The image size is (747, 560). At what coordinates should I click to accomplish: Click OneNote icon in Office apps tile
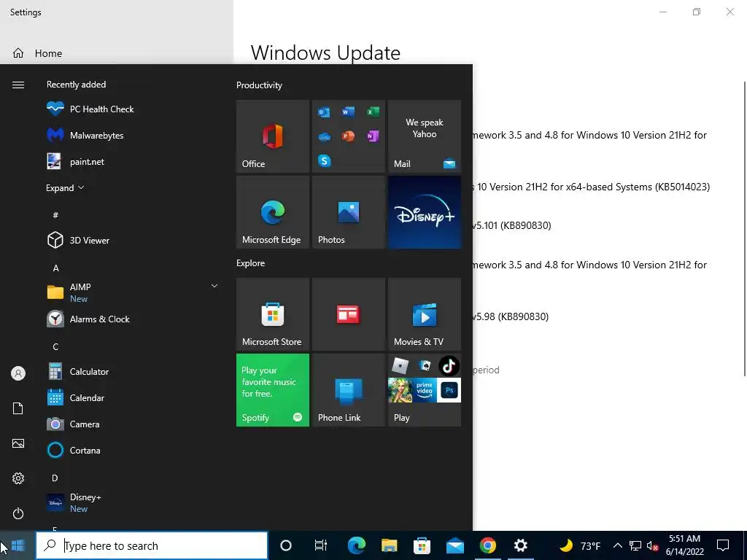373,136
